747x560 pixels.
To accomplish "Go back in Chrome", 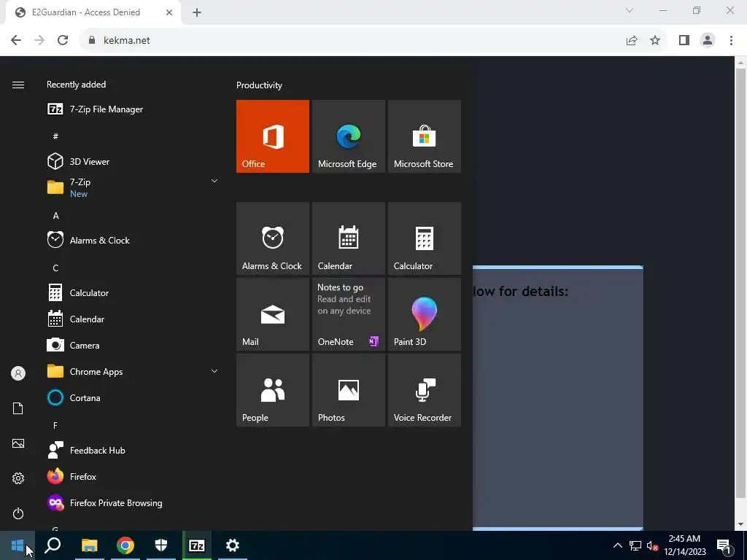I will point(16,40).
